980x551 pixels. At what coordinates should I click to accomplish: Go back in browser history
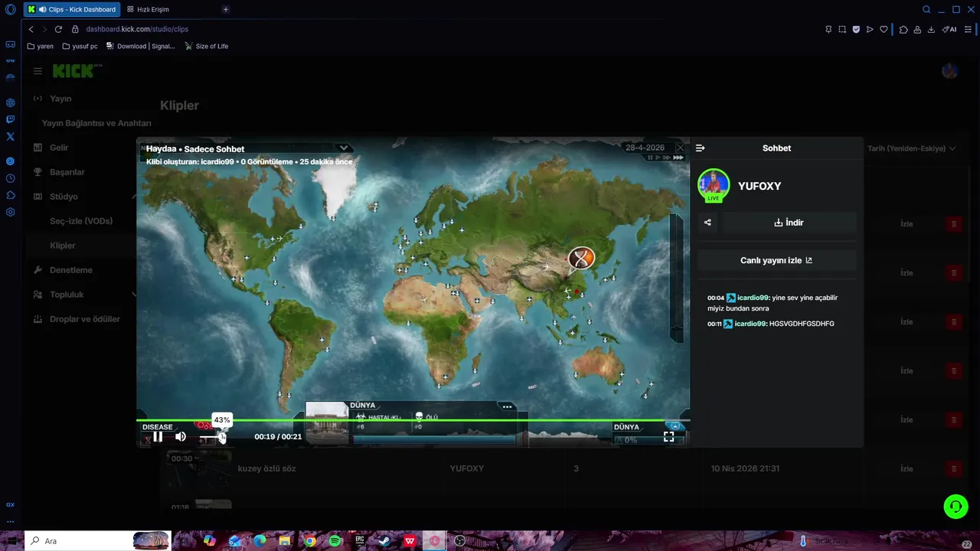pos(31,29)
